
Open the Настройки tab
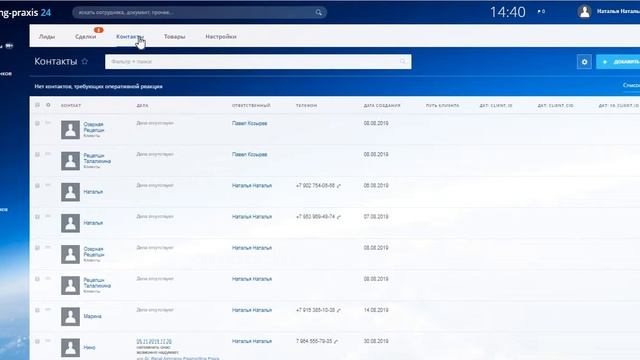click(221, 36)
